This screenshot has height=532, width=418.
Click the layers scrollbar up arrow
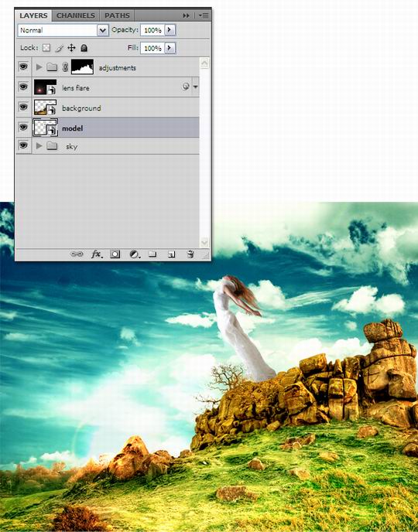(205, 63)
